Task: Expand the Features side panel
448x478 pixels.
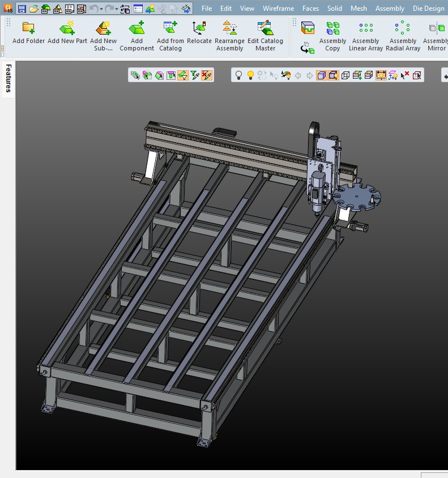Action: pos(8,79)
